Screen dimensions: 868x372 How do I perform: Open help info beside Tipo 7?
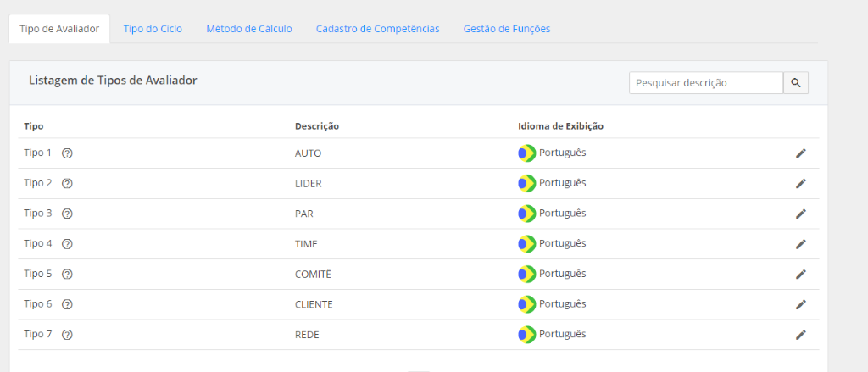[68, 335]
